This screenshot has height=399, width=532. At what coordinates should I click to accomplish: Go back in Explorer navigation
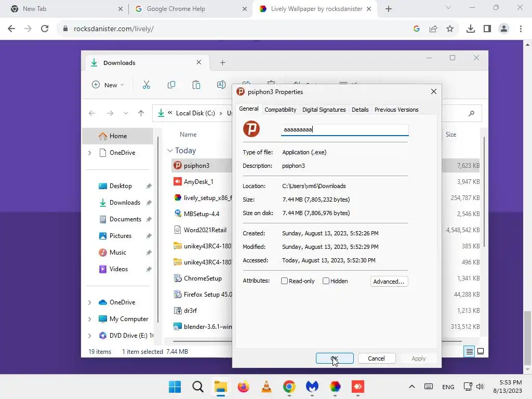(x=92, y=113)
